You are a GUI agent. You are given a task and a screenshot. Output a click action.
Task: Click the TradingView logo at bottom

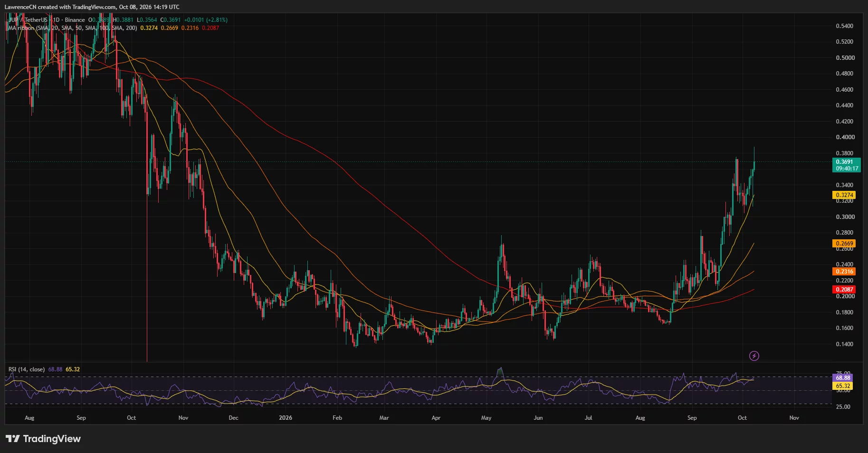click(x=43, y=439)
